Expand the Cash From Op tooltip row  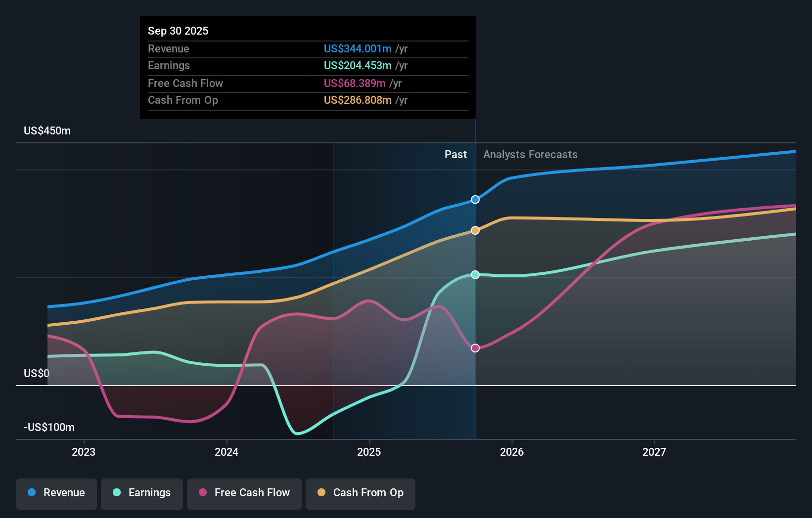[x=308, y=100]
